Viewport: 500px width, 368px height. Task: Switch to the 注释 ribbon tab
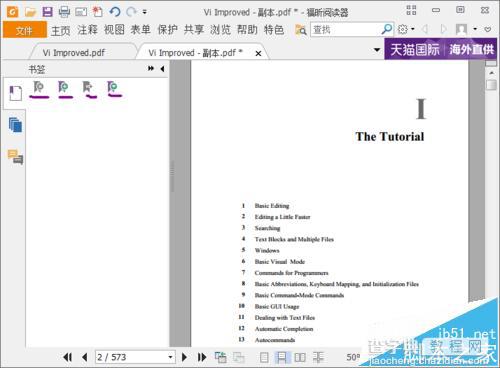click(x=87, y=30)
